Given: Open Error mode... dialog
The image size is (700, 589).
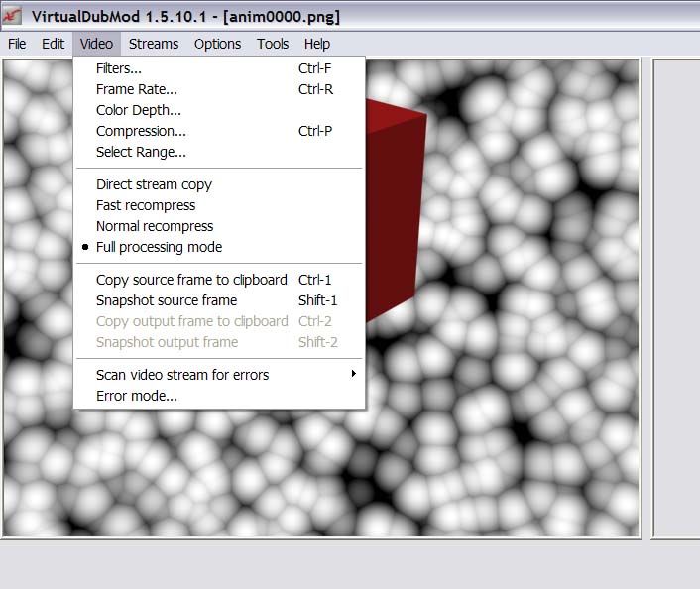Looking at the screenshot, I should (x=219, y=396).
